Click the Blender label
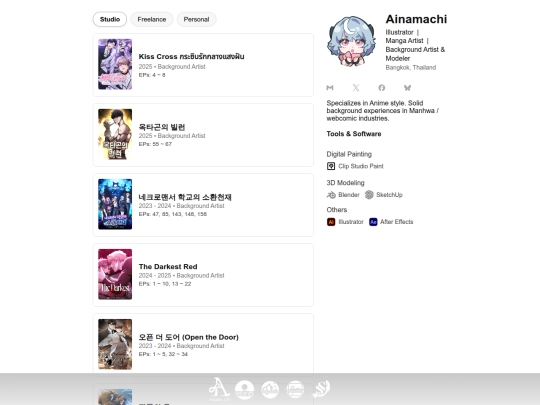The height and width of the screenshot is (405, 540). pos(349,195)
